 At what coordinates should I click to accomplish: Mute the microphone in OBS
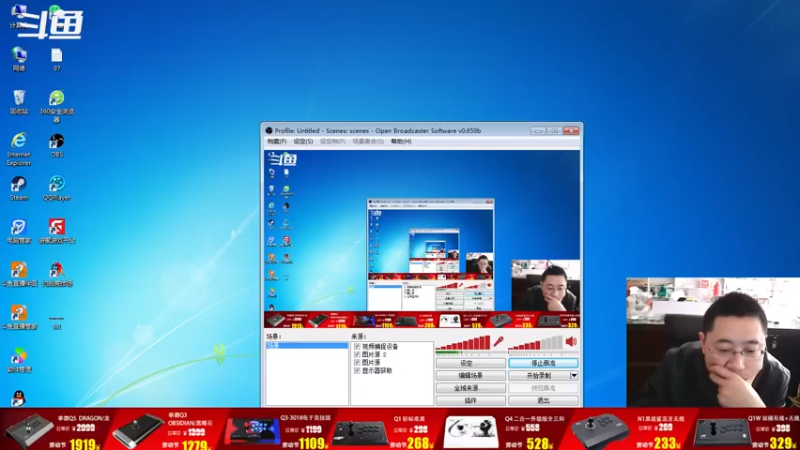point(498,341)
